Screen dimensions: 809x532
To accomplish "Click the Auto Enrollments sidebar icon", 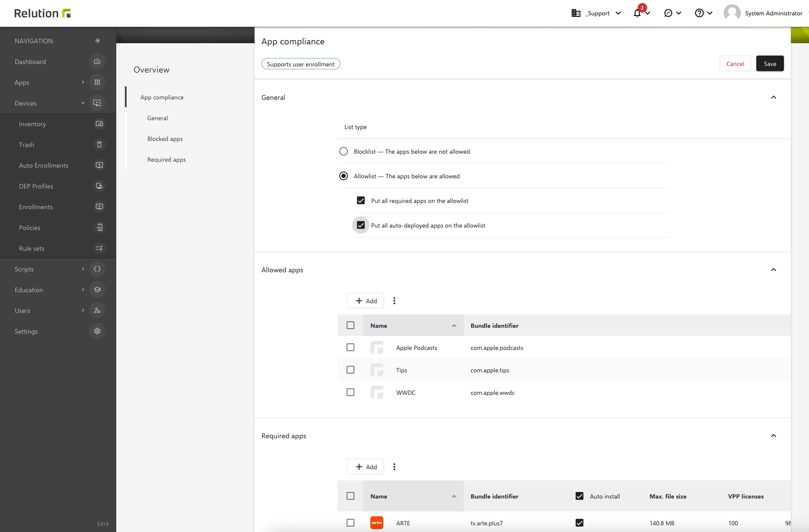I will coord(99,165).
